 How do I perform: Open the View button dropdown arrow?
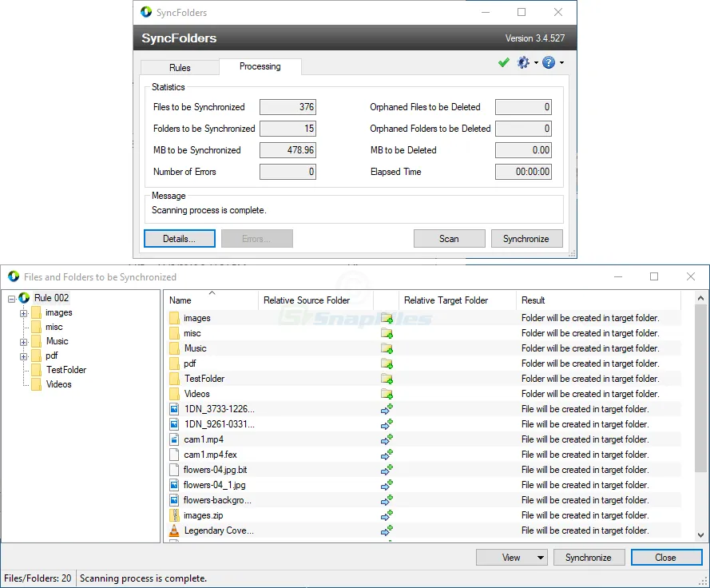click(x=541, y=557)
